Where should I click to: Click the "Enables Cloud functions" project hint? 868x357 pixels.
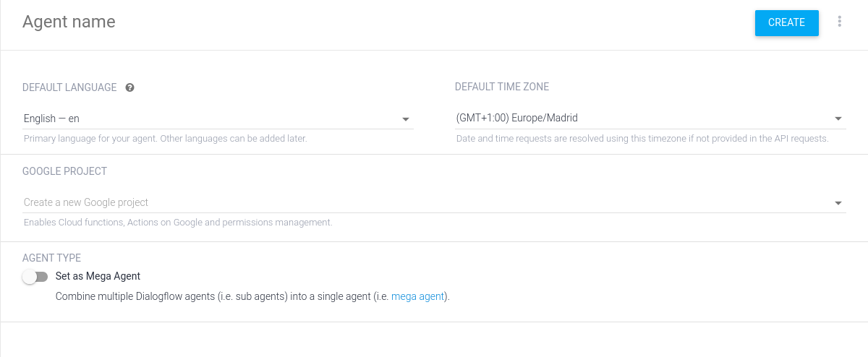click(x=178, y=223)
